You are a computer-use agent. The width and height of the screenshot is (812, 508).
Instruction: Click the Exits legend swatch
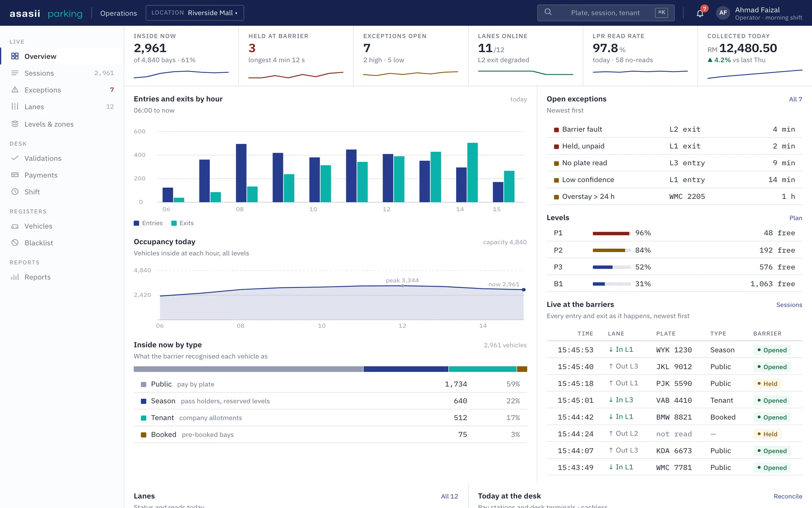(174, 223)
